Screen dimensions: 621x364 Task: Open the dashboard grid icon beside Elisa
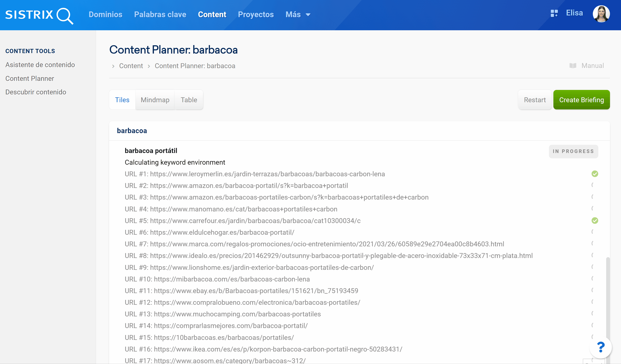coord(554,13)
